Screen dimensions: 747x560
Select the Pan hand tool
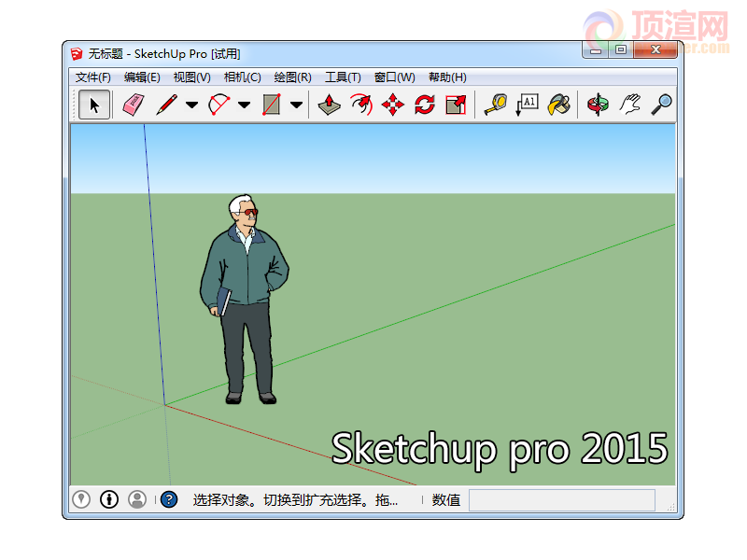coord(629,105)
